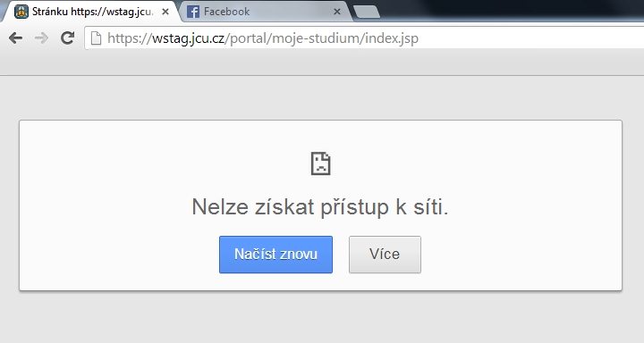Reload the page with the toolbar refresh icon

click(67, 38)
